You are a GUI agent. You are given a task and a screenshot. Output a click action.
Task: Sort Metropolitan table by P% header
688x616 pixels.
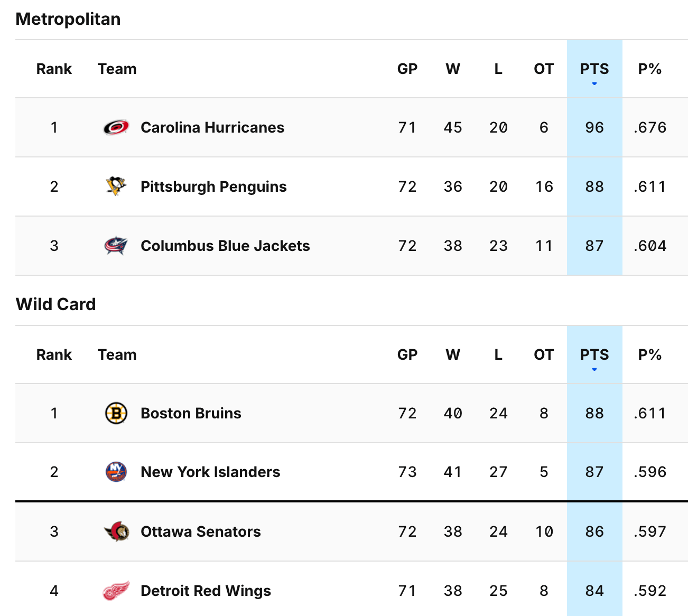point(650,69)
